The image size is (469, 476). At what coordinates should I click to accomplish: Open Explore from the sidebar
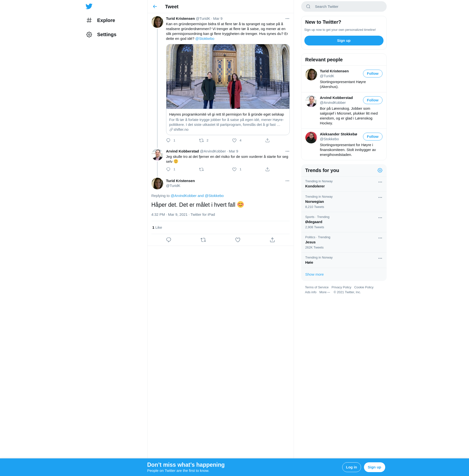click(101, 20)
